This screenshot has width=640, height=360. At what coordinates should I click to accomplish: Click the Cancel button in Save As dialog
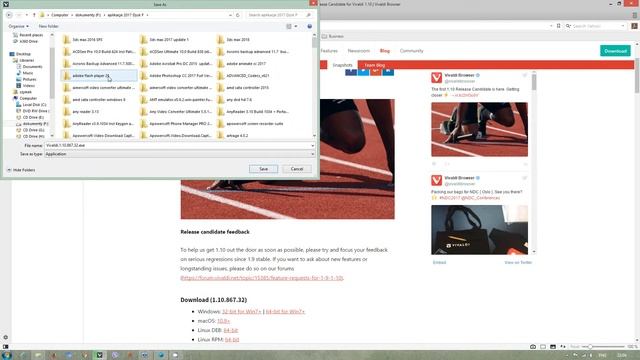[297, 169]
